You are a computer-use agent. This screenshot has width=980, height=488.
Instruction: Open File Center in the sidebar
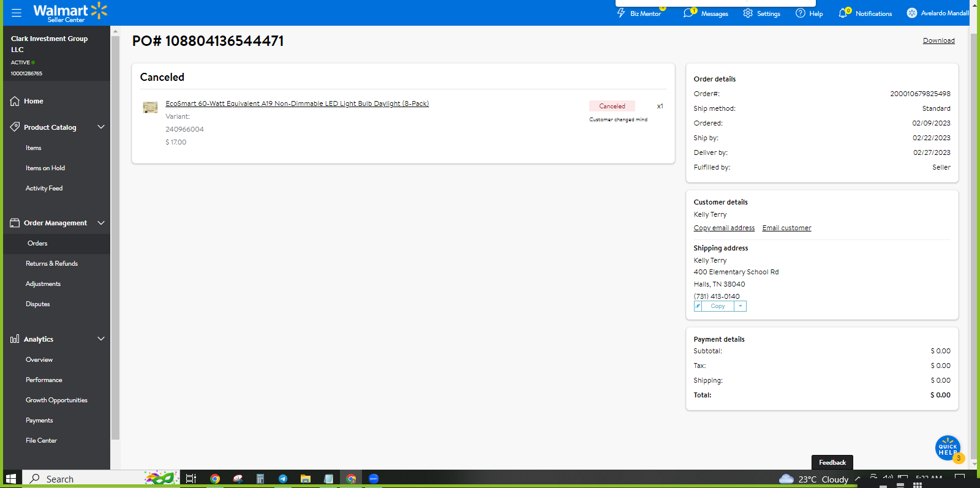coord(42,440)
